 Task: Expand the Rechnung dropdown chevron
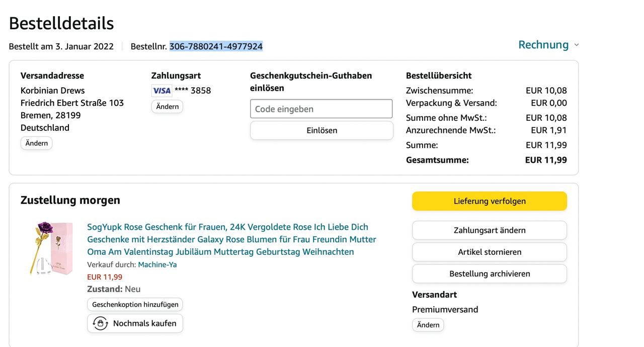[x=577, y=45]
